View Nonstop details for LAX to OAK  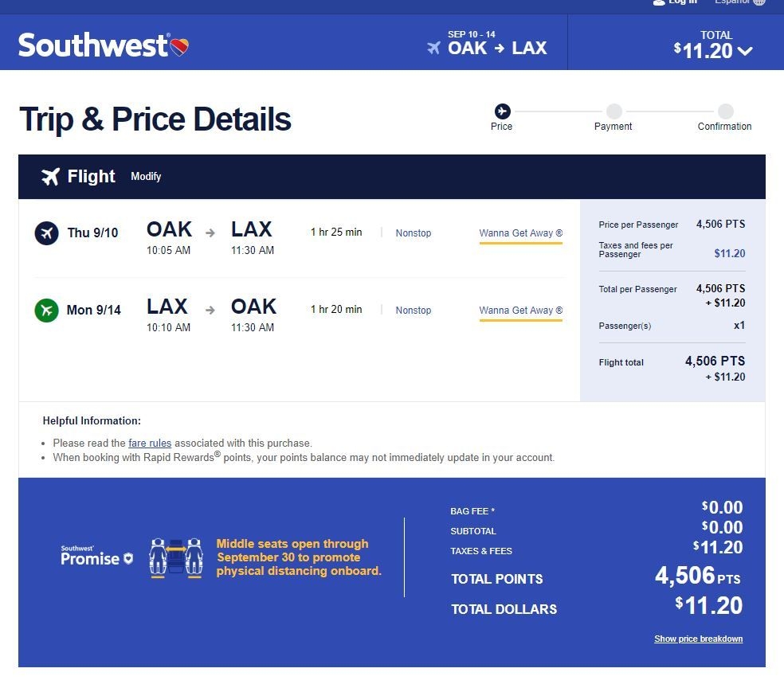click(413, 311)
